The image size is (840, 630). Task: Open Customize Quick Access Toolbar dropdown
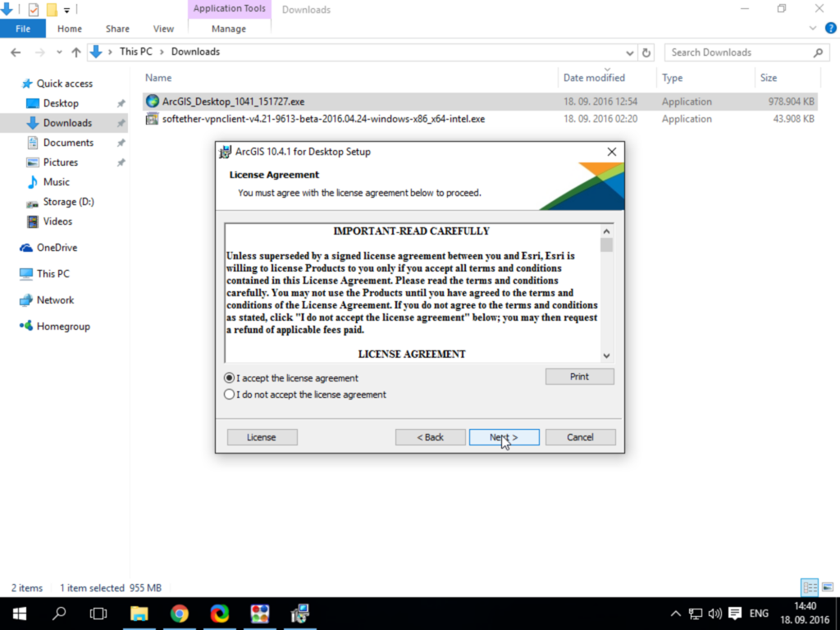point(67,10)
